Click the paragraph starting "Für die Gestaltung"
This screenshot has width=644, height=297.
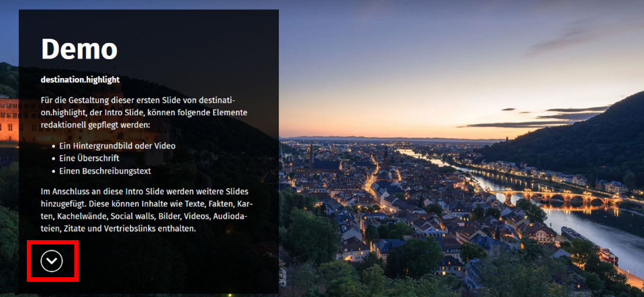(x=144, y=113)
